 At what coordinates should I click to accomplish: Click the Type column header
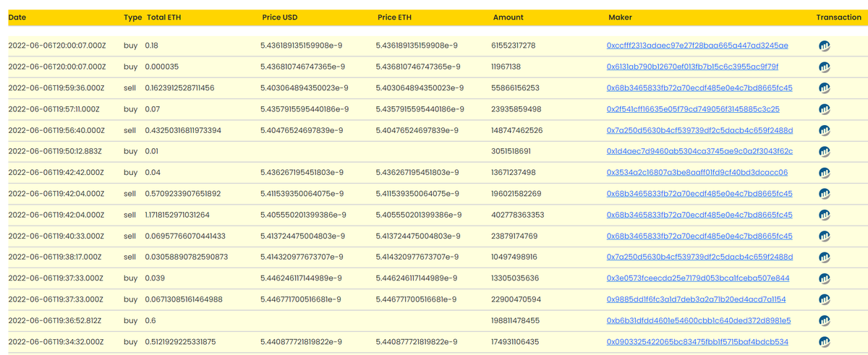[132, 17]
